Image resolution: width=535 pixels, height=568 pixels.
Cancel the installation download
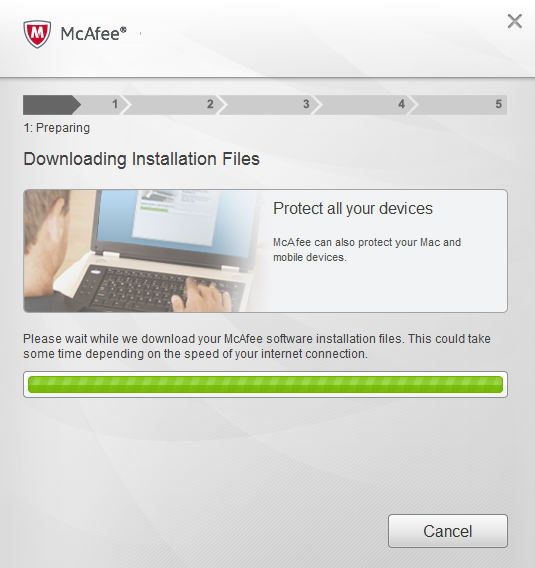(x=448, y=531)
